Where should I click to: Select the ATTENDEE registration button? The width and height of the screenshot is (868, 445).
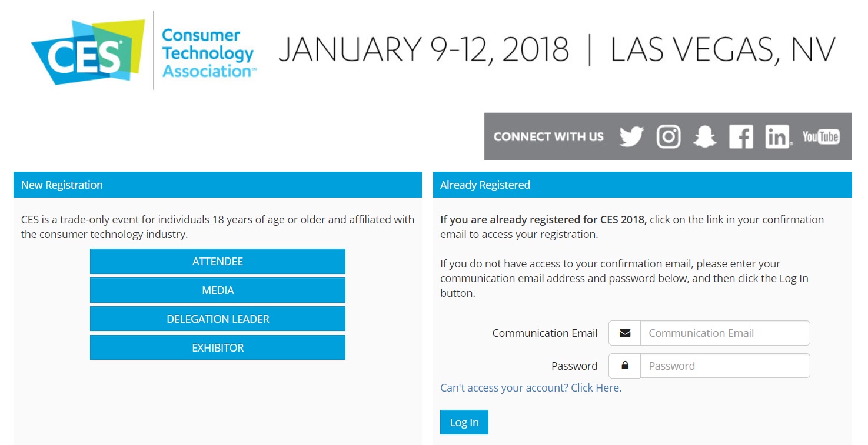[x=218, y=262]
